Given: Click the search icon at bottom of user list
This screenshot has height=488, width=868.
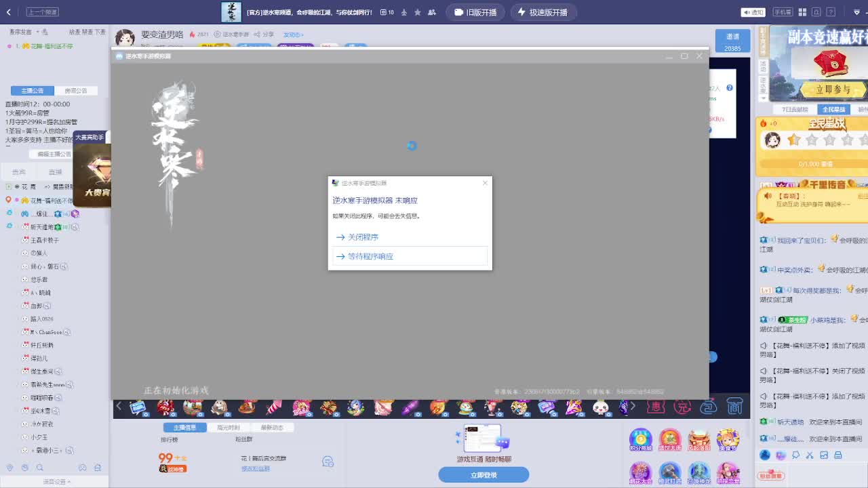Looking at the screenshot, I should pyautogui.click(x=39, y=468).
